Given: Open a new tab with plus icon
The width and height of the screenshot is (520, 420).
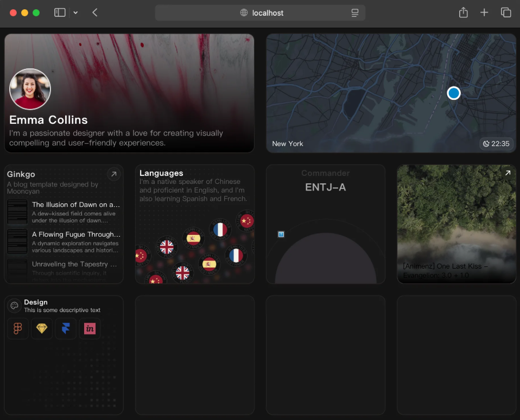Looking at the screenshot, I should pos(484,12).
